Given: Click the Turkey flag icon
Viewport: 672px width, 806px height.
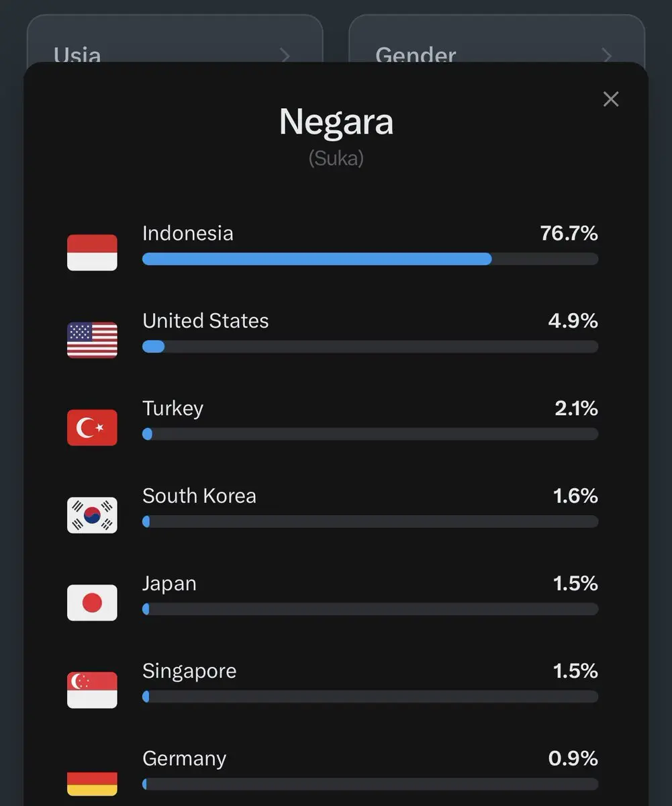Looking at the screenshot, I should [92, 428].
